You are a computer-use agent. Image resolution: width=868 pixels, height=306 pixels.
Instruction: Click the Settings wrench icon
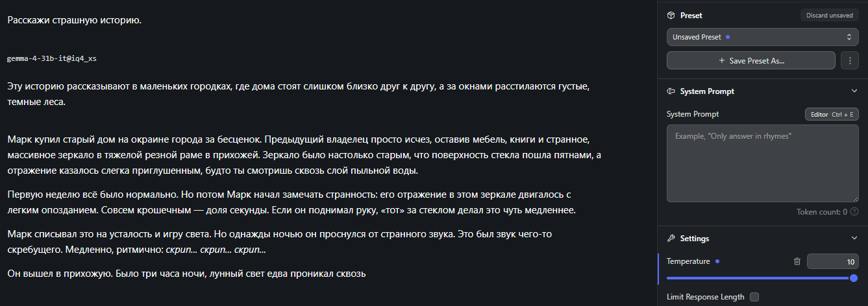[x=671, y=239]
